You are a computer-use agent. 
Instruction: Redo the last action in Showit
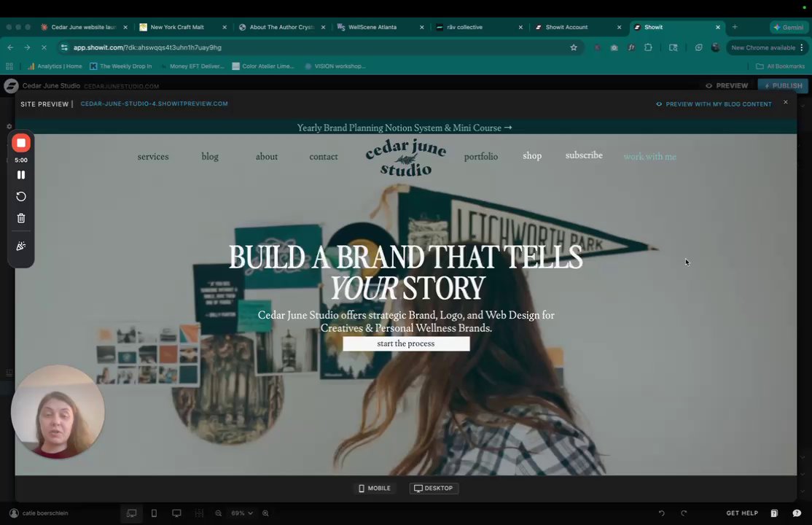click(684, 513)
